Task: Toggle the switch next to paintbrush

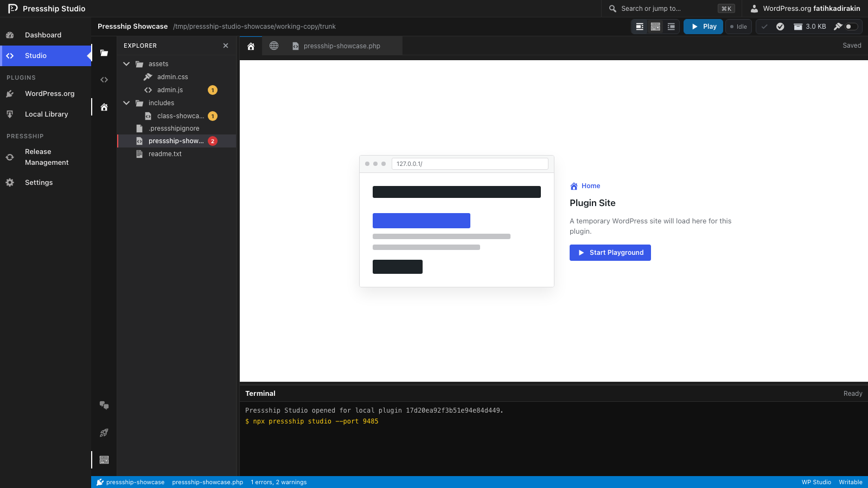Action: (x=852, y=27)
